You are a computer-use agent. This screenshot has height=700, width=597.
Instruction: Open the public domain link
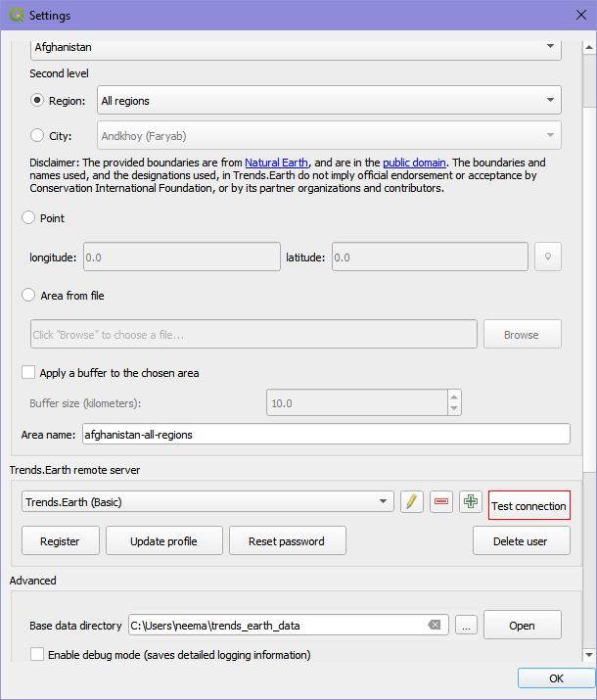(x=414, y=163)
